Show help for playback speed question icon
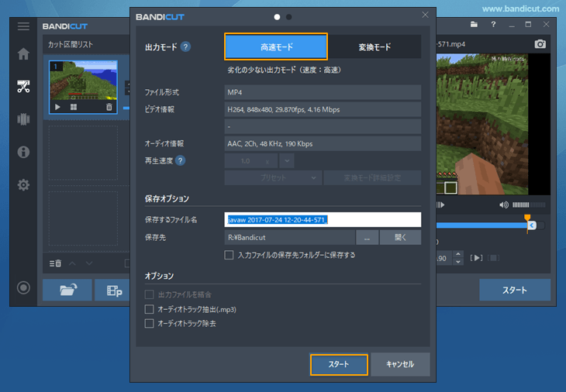The width and height of the screenshot is (566, 392). coord(180,160)
